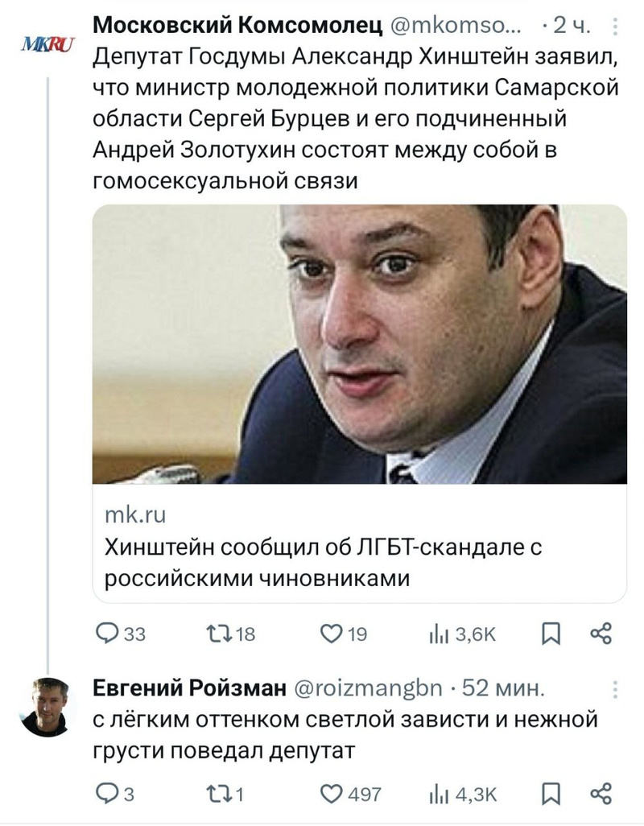Open the Московский Комсомолец profile name
Viewport: 644px width, 826px height.
pyautogui.click(x=238, y=27)
